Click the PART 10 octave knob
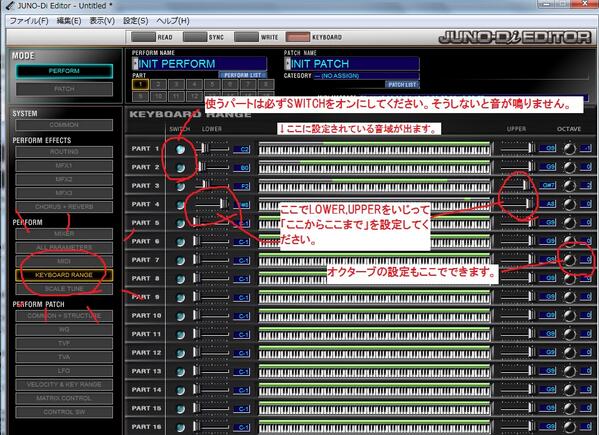The height and width of the screenshot is (435, 599). click(570, 315)
